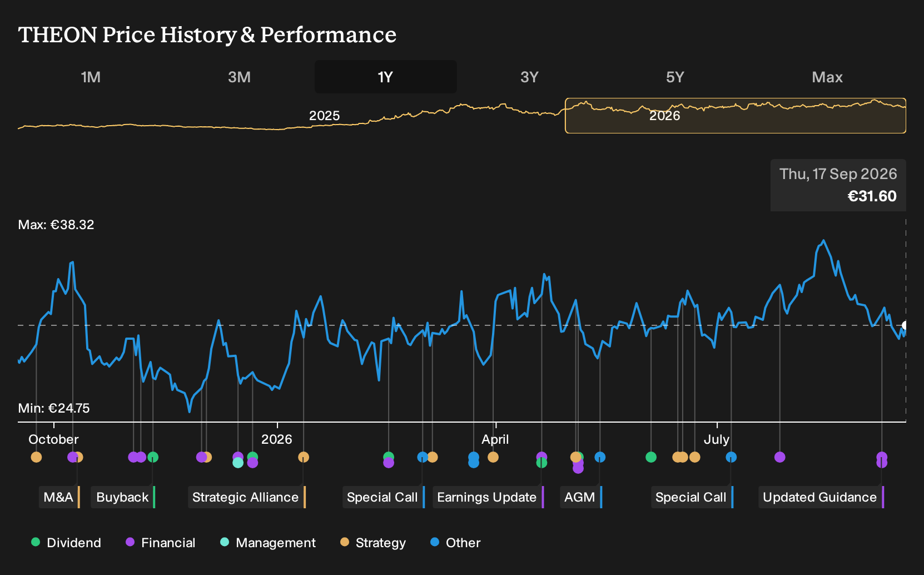924x575 pixels.
Task: Toggle the Financial legend filter
Action: [x=161, y=543]
